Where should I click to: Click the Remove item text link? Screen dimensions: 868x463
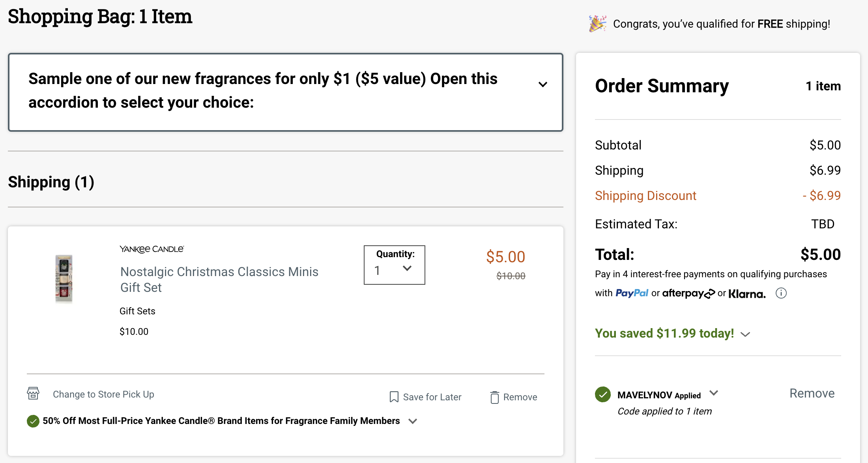tap(520, 397)
